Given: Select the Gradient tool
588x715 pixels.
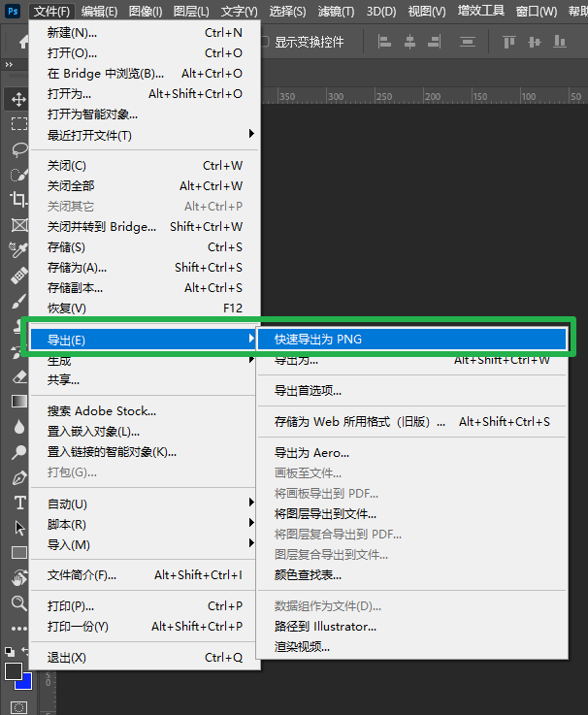Looking at the screenshot, I should click(x=18, y=402).
